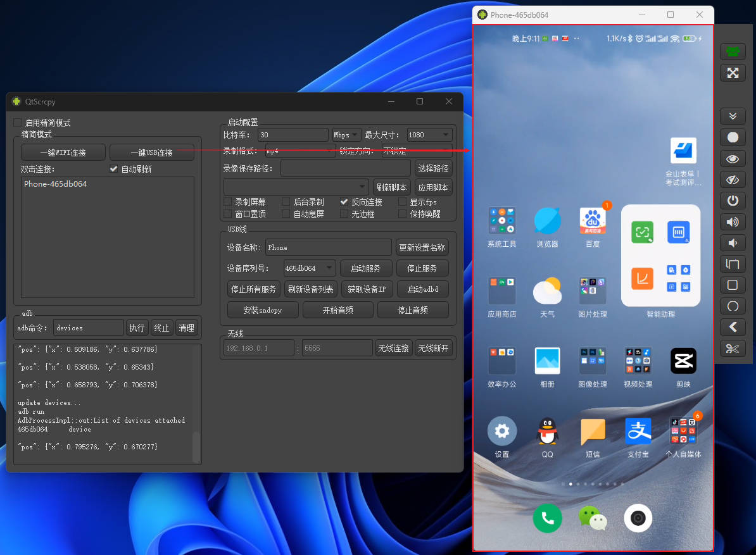Click the fullscreen icon in phone toolbar
This screenshot has height=555, width=756.
coord(733,73)
